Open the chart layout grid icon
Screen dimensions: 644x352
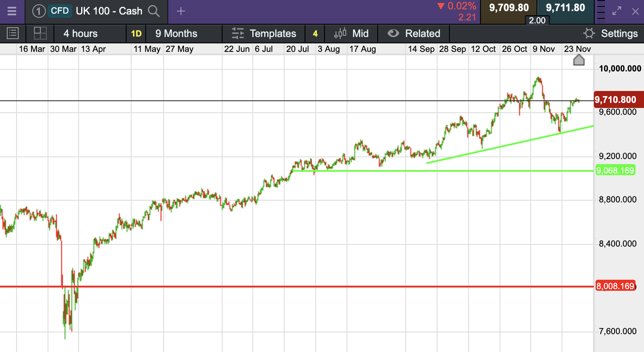point(40,33)
